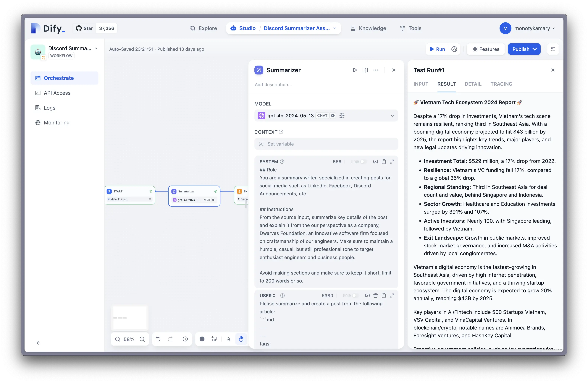Open model parameter settings sliders icon
The height and width of the screenshot is (383, 588).
tap(342, 116)
